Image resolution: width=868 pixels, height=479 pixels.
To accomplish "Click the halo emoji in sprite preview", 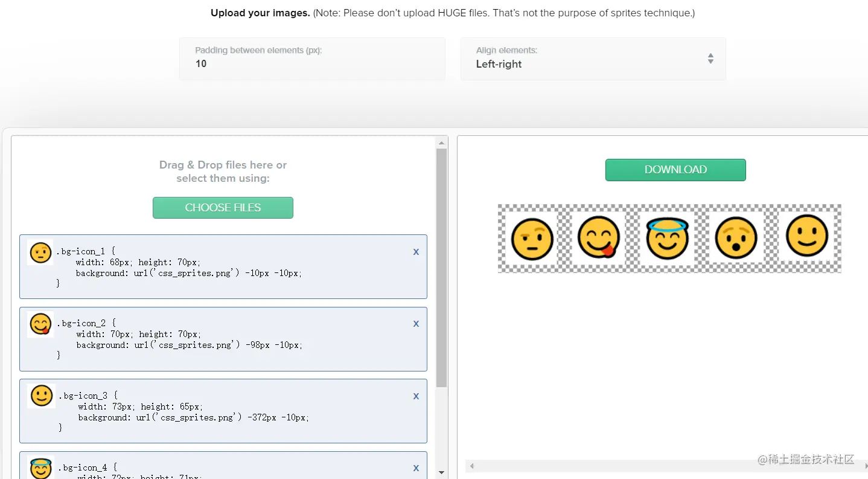I will (667, 239).
